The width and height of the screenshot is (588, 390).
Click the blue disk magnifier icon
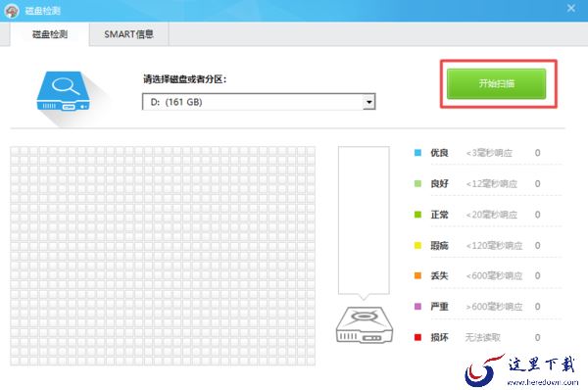63,91
